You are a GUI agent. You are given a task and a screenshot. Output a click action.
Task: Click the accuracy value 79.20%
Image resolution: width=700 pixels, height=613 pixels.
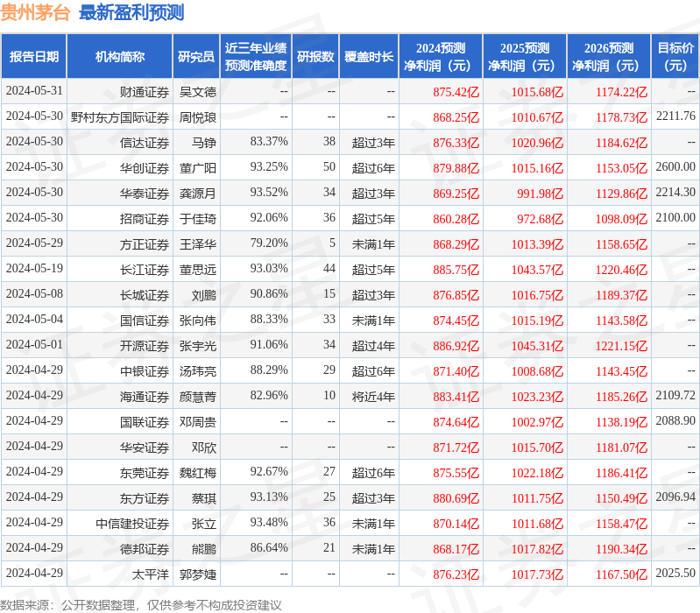pos(269,243)
